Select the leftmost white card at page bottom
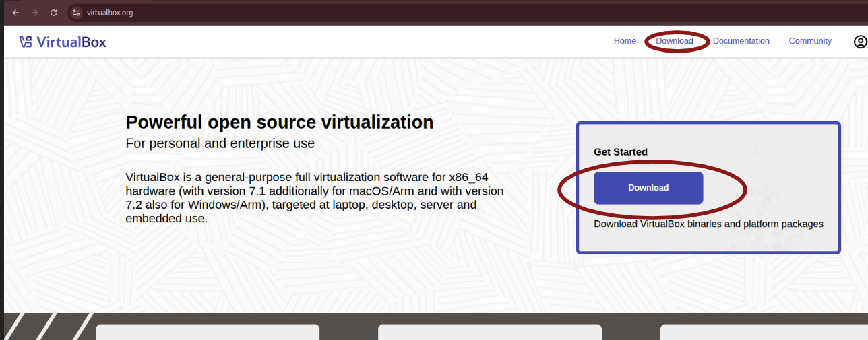The height and width of the screenshot is (340, 868). coord(208,332)
